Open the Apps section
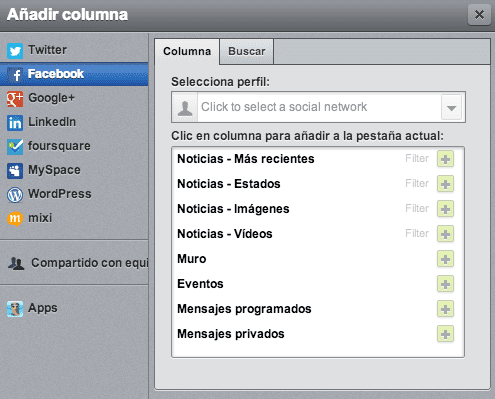495x399 pixels. (x=74, y=308)
